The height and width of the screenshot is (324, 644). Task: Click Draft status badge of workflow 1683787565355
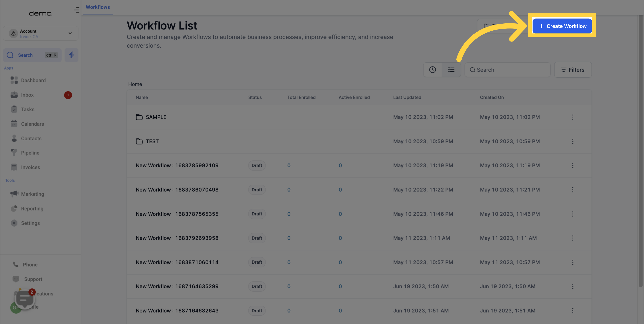pyautogui.click(x=257, y=214)
